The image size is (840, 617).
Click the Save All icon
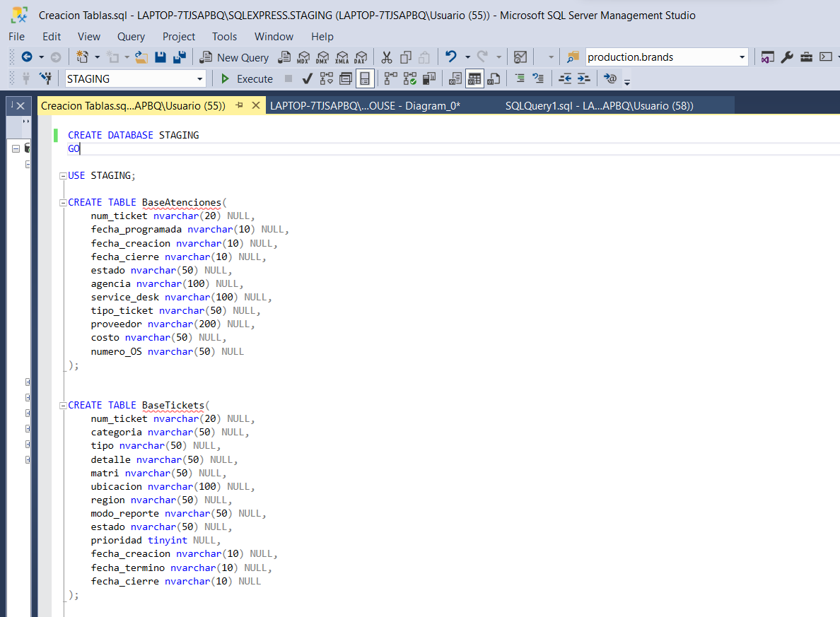[x=180, y=57]
